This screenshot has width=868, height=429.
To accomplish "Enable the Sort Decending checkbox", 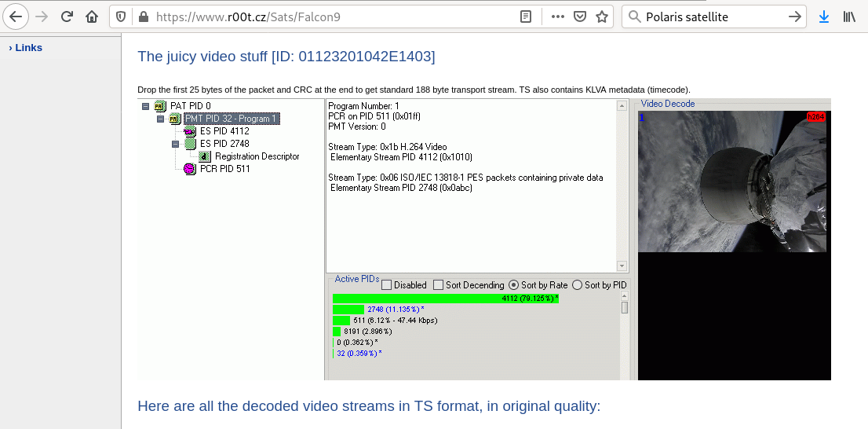I will (439, 285).
